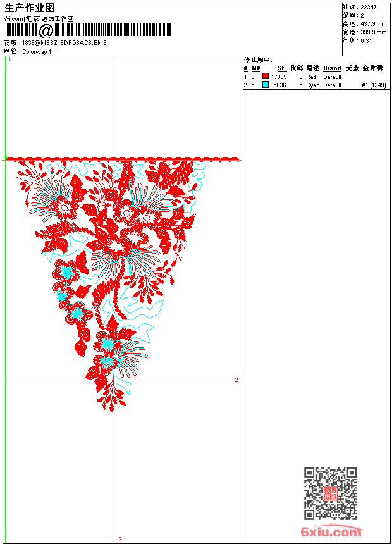Click the Colorway 1 label

[x=37, y=52]
